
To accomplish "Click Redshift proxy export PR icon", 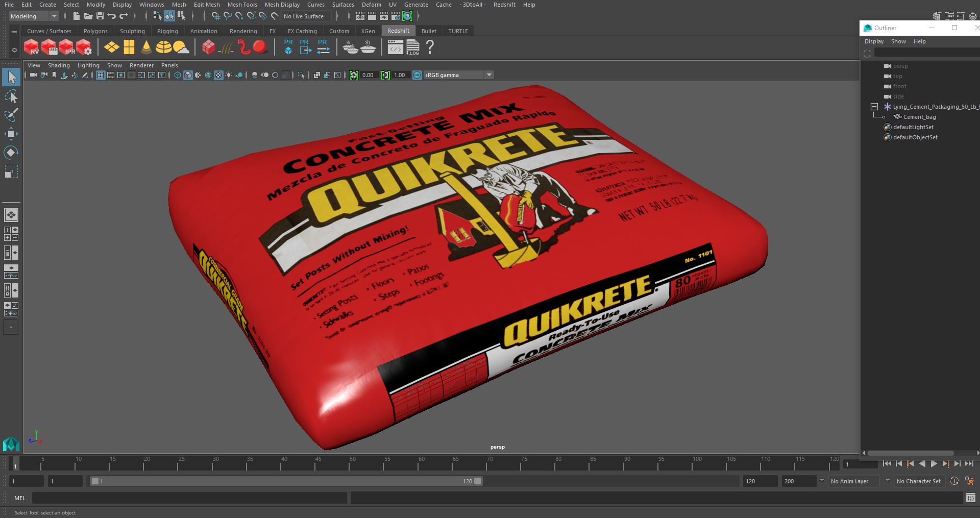I will point(305,47).
